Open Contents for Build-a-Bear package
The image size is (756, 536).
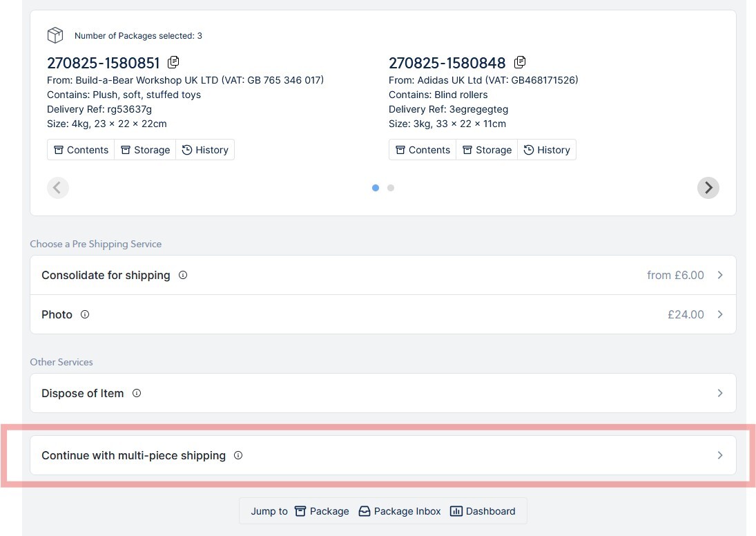(x=81, y=150)
